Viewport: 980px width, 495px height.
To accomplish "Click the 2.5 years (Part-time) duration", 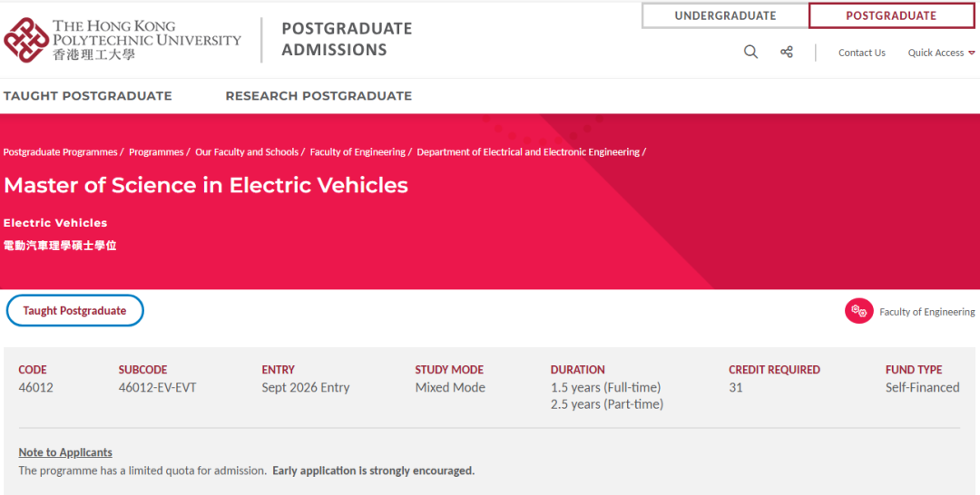I will pos(607,403).
